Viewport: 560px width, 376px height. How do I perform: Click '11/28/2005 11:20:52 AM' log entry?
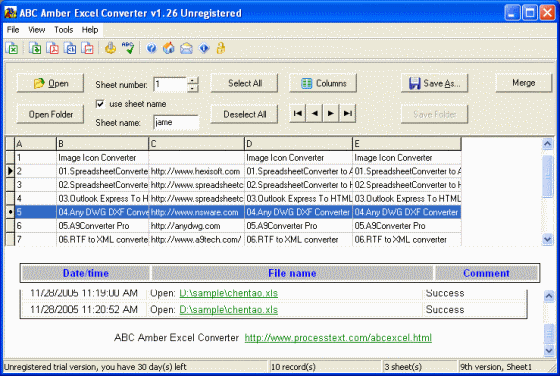pyautogui.click(x=84, y=309)
